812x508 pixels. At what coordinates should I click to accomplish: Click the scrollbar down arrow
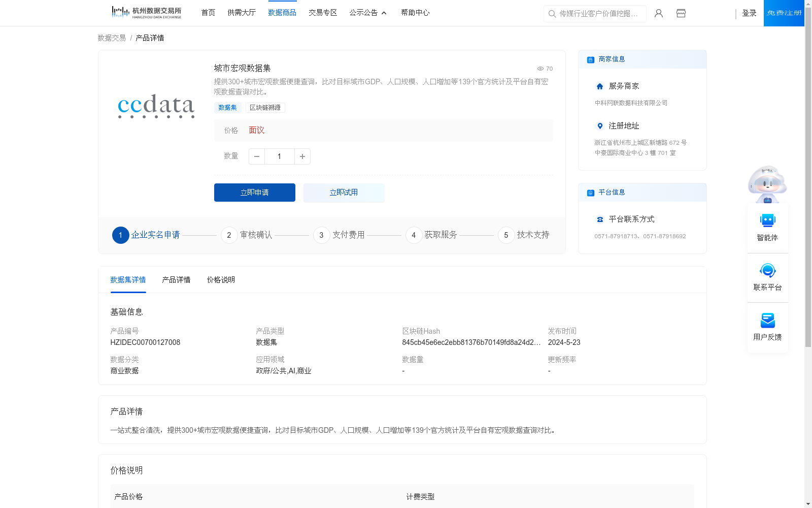point(808,504)
